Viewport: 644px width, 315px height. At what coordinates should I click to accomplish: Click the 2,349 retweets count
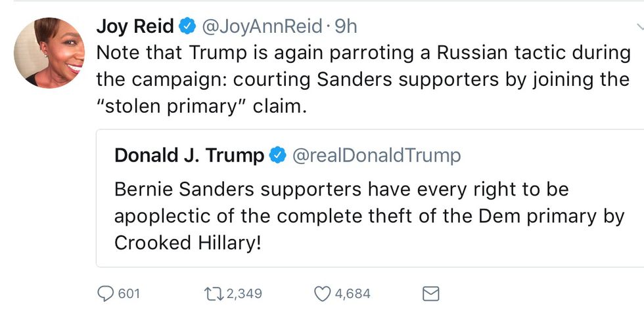tap(244, 293)
